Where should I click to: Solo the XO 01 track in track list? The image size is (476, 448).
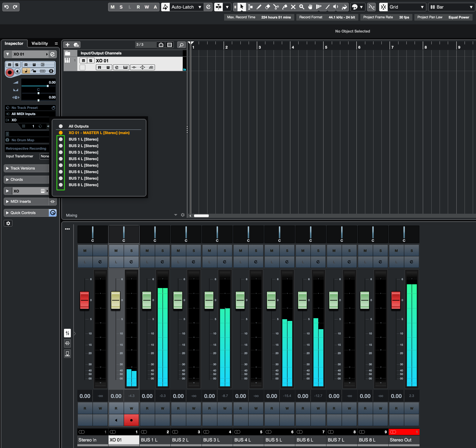point(91,61)
